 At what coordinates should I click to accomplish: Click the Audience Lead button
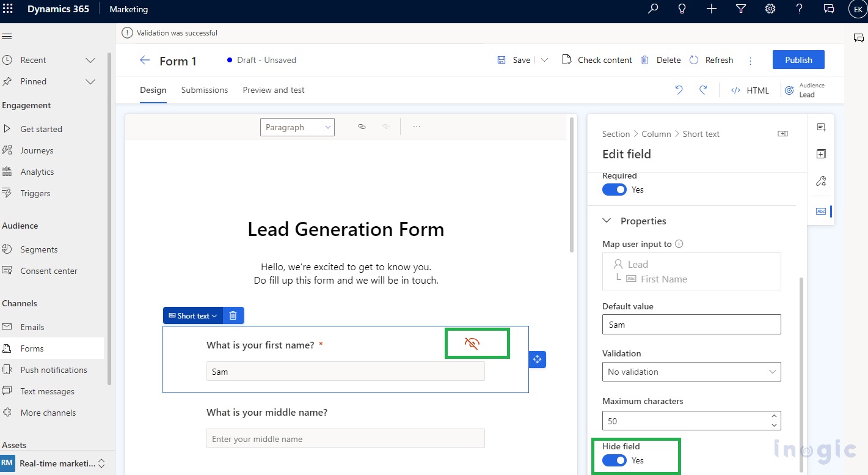click(804, 90)
